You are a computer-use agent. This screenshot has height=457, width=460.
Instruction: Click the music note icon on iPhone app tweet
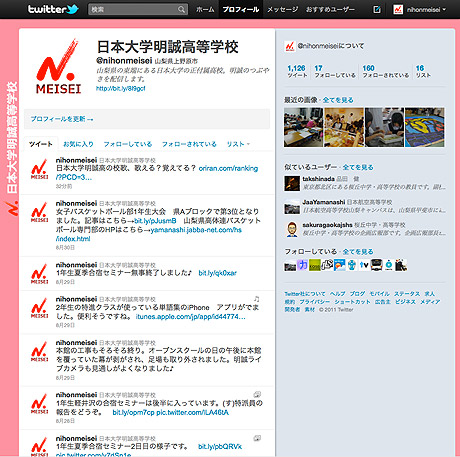click(256, 299)
